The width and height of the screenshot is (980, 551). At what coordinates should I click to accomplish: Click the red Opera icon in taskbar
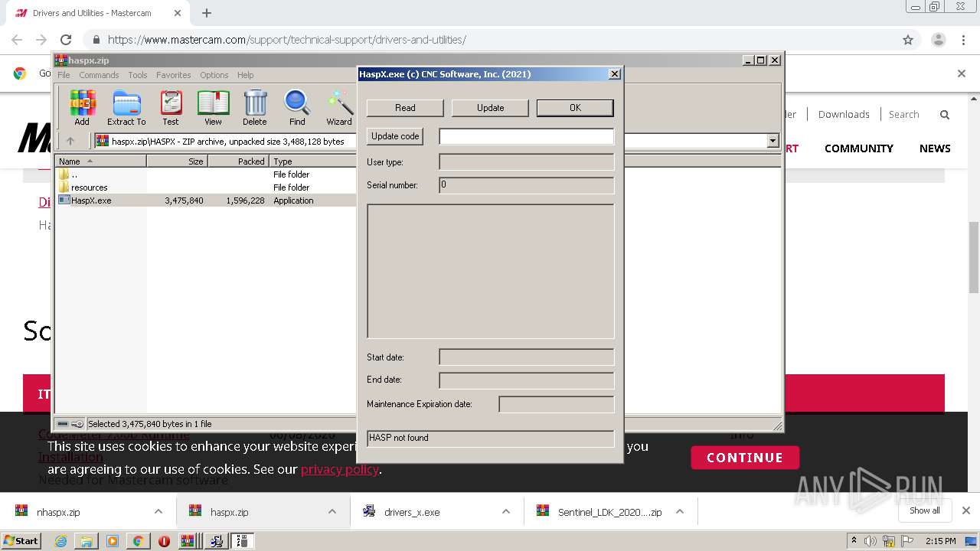(x=164, y=541)
